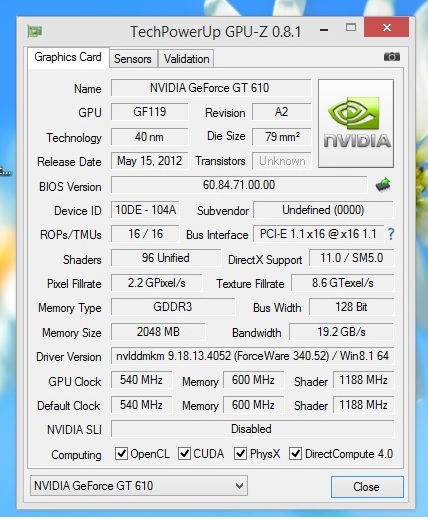The height and width of the screenshot is (520, 428).
Task: Open the GPU selection dropdown
Action: tap(139, 486)
